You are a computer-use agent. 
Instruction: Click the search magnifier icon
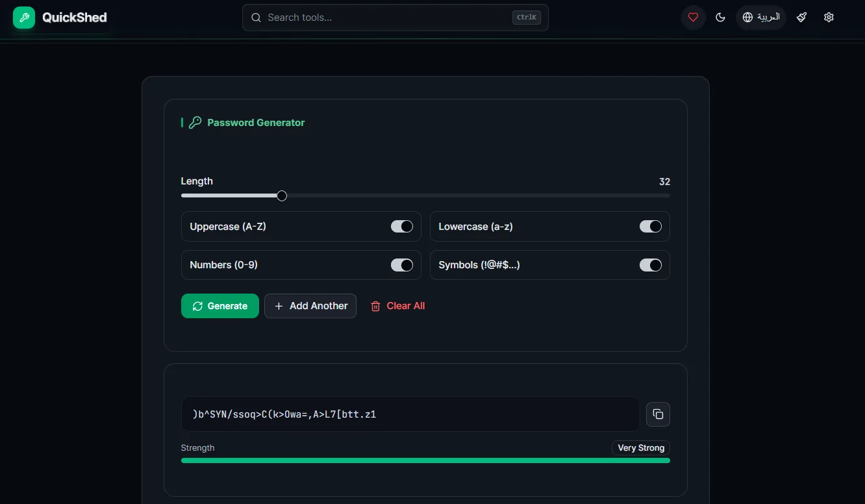tap(256, 18)
